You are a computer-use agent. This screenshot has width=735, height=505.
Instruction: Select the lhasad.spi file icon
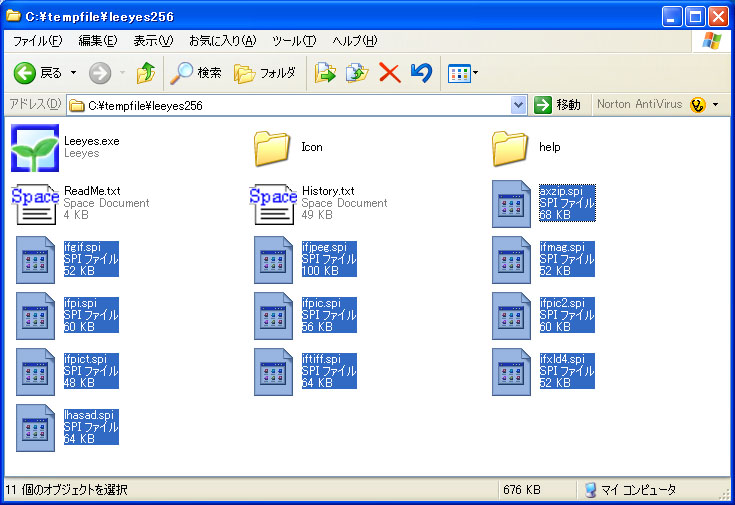36,428
